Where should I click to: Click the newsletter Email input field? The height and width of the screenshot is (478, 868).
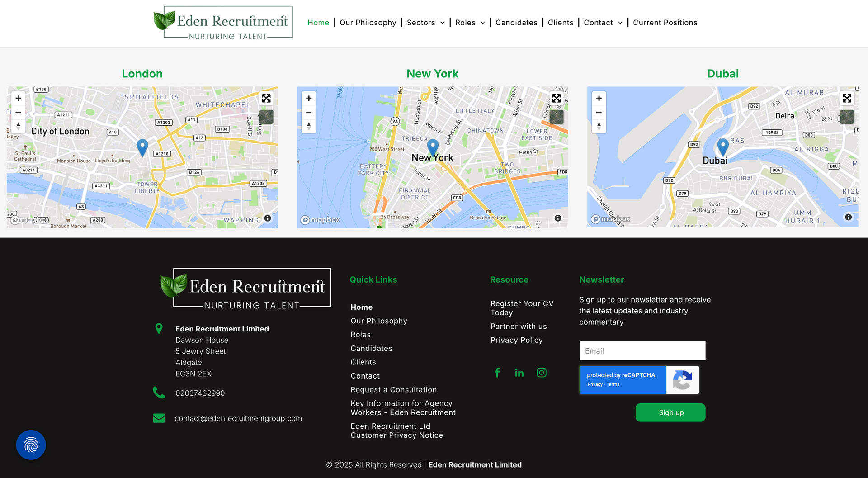642,351
